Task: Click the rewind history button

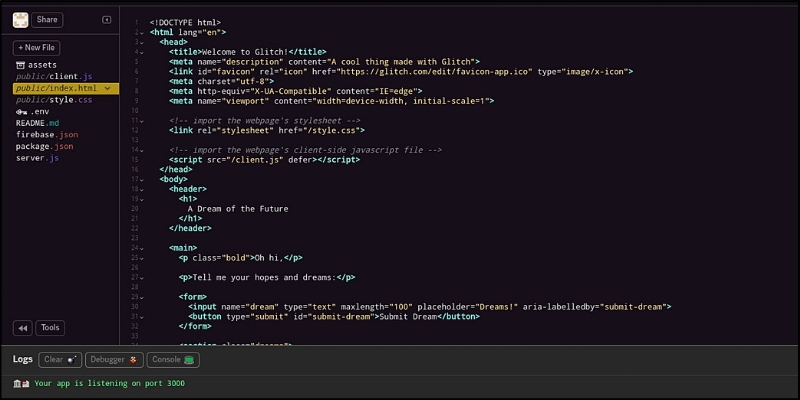Action: pyautogui.click(x=22, y=328)
